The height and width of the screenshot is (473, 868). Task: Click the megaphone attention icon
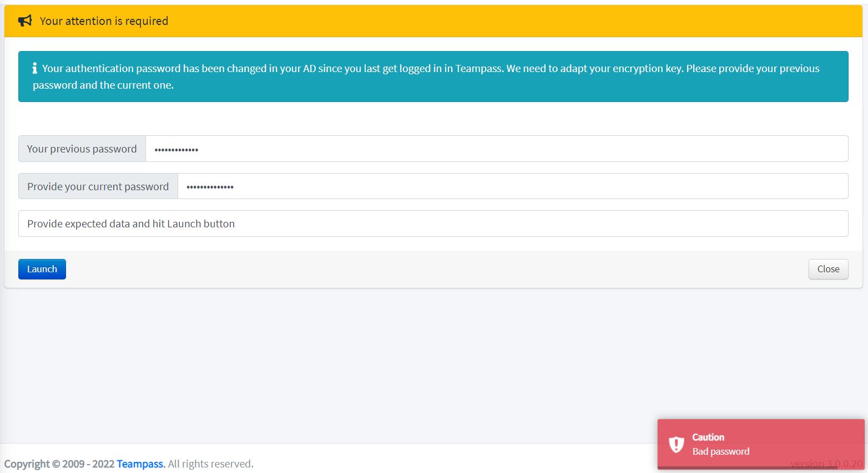tap(25, 21)
